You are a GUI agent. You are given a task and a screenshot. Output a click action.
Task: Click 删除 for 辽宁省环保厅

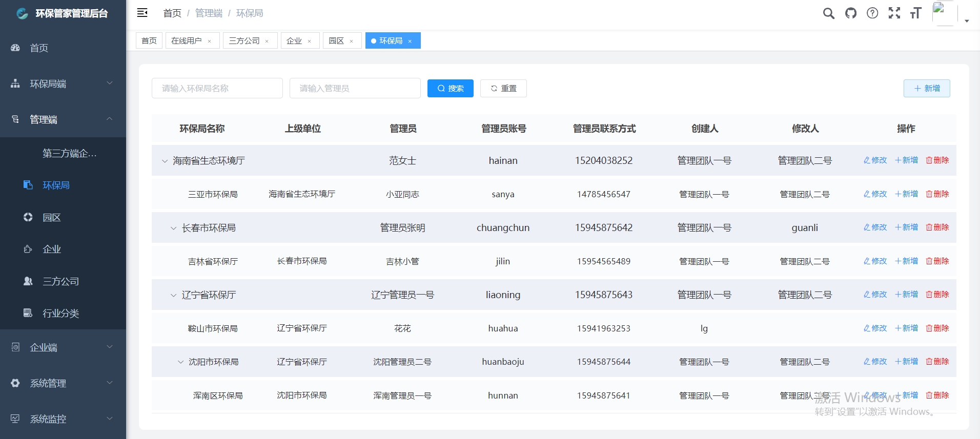[937, 295]
